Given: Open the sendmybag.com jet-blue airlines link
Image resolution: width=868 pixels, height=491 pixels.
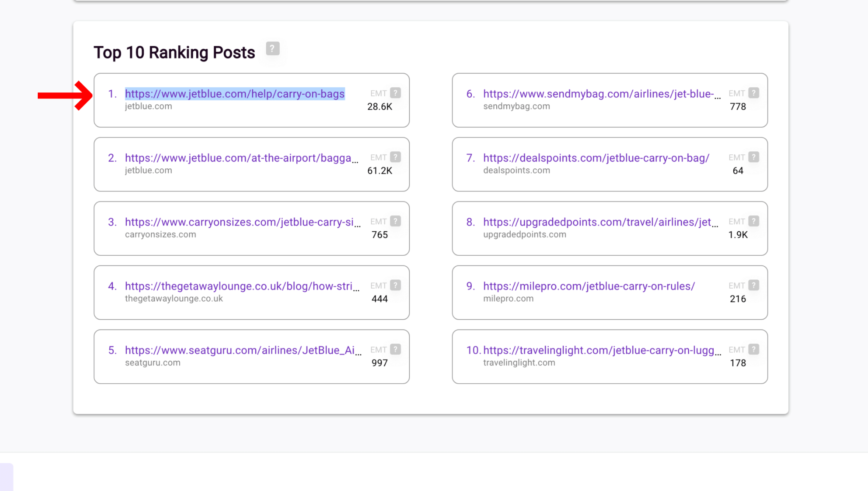Looking at the screenshot, I should tap(601, 94).
